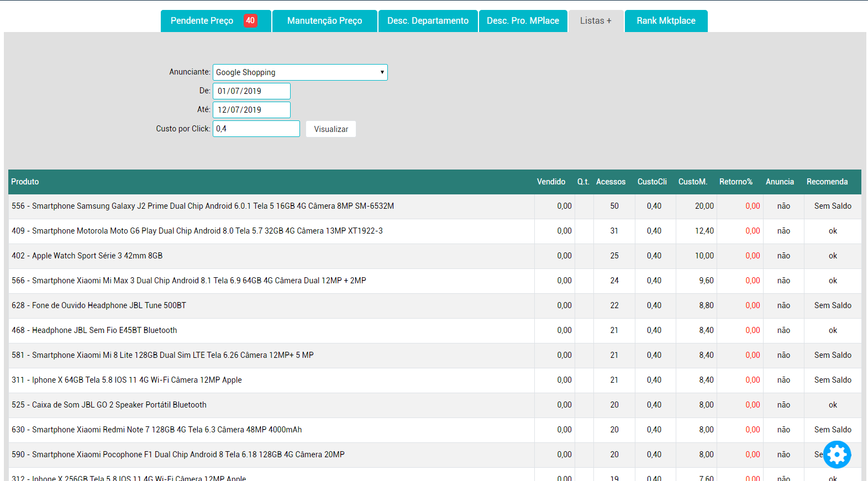Image resolution: width=868 pixels, height=481 pixels.
Task: Click Acessos value 31 for Moto G6 Play
Action: pos(614,231)
